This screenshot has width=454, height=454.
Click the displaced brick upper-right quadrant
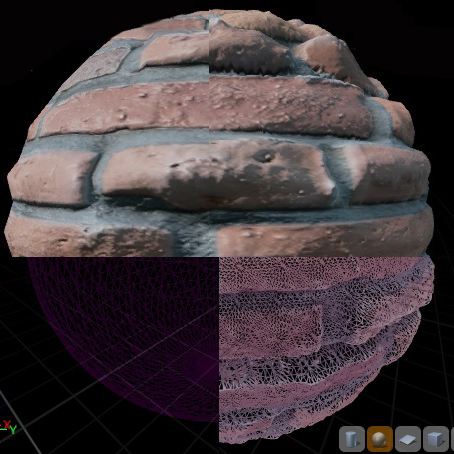coord(320,133)
